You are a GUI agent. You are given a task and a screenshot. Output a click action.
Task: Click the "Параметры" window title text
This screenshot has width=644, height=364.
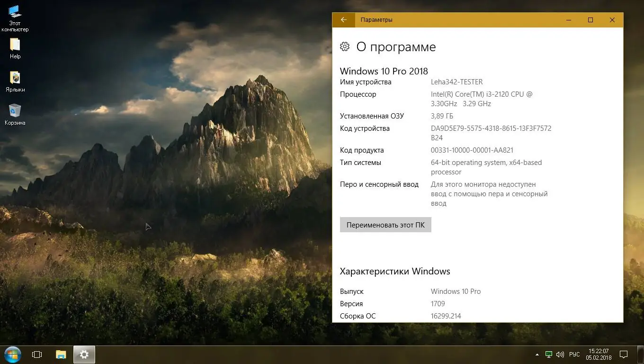pos(376,20)
